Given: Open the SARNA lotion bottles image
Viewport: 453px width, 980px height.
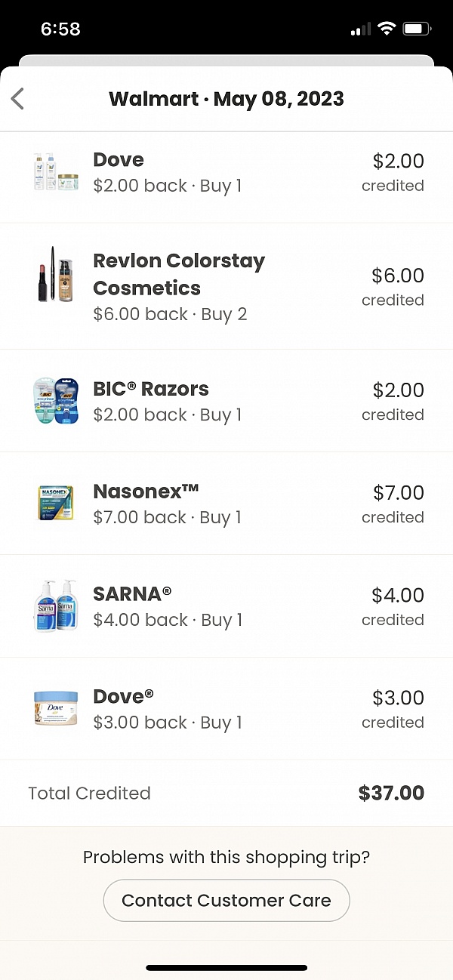Looking at the screenshot, I should (x=56, y=606).
